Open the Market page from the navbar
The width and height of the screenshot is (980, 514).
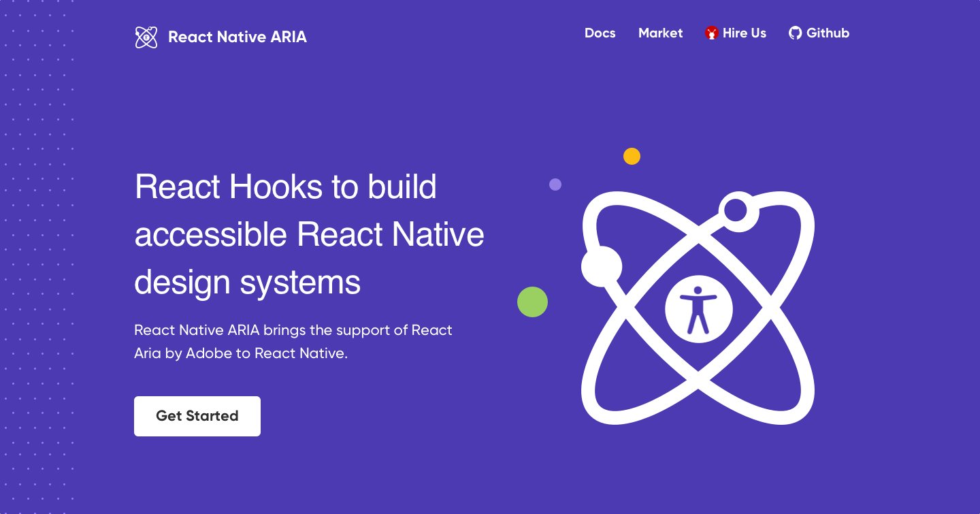point(660,33)
